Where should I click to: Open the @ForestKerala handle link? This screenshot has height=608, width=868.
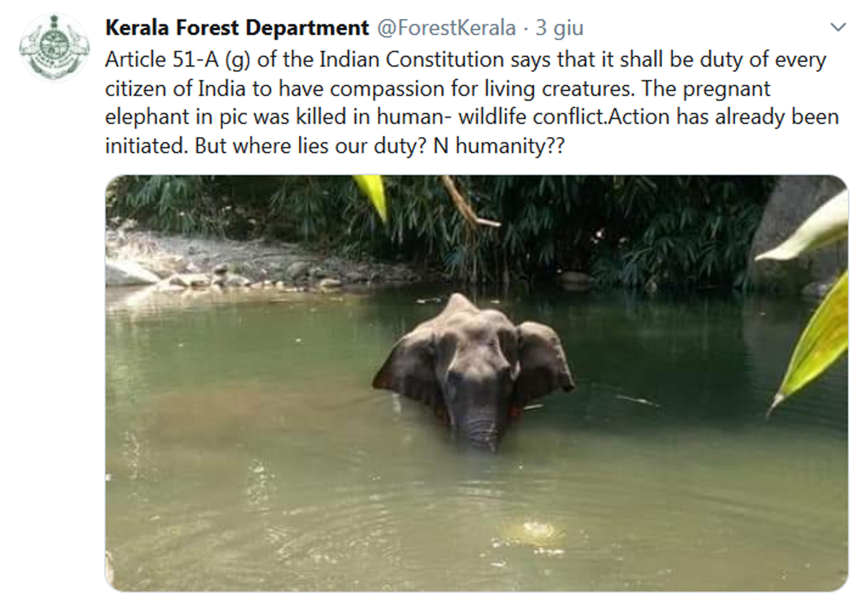pos(446,28)
